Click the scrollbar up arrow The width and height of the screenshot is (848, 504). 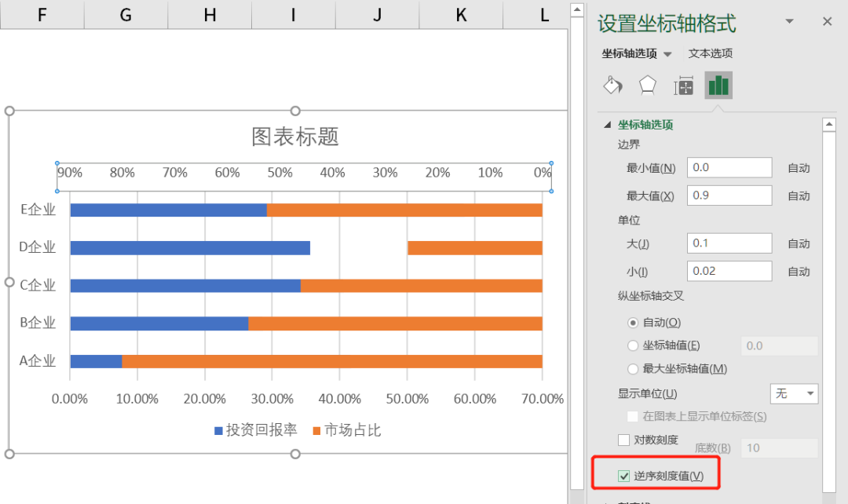(x=830, y=123)
